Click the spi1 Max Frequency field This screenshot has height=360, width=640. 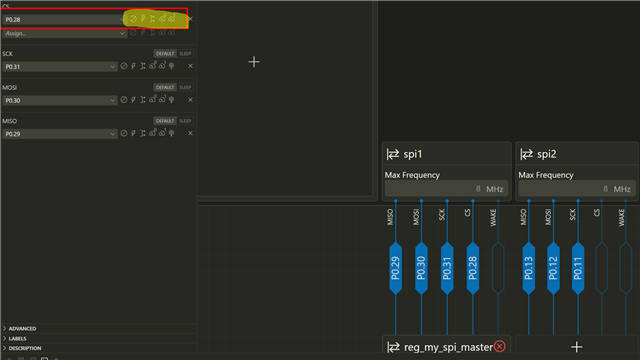446,189
